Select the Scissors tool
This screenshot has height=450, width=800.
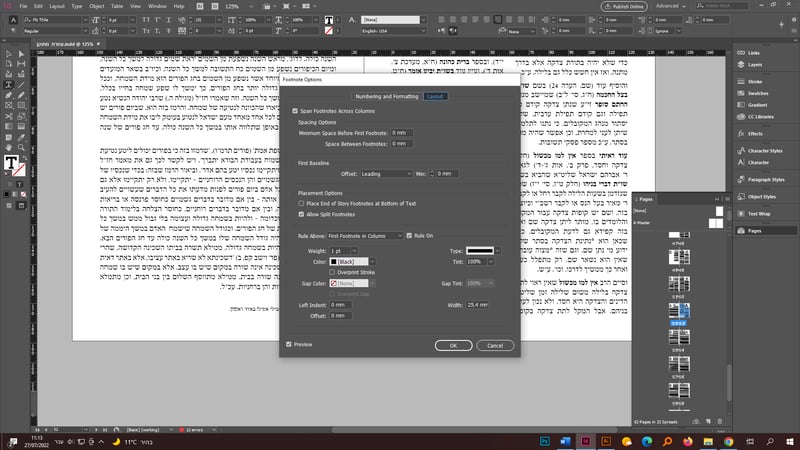(x=9, y=116)
